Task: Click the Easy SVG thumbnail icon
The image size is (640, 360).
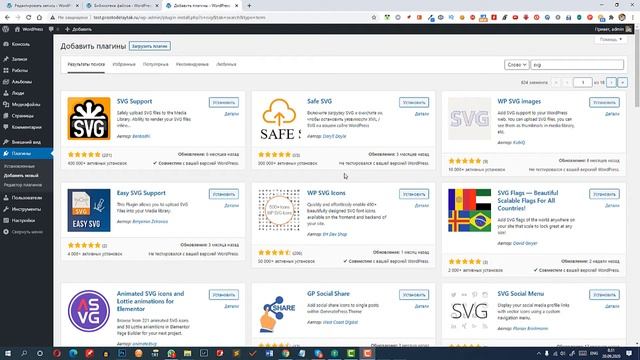Action: [x=89, y=210]
